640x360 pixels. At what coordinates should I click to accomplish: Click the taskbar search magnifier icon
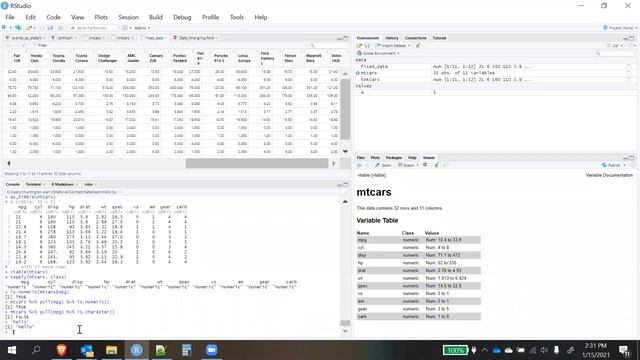[x=36, y=350]
